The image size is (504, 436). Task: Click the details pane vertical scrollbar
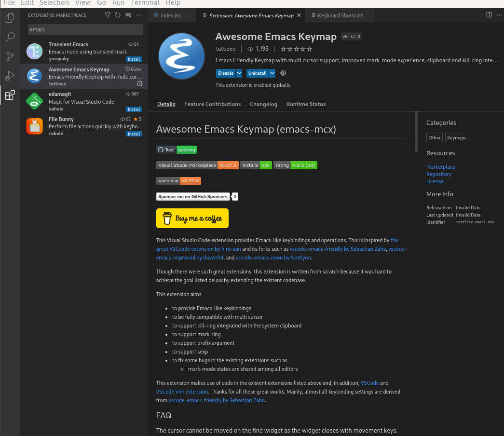(416, 132)
